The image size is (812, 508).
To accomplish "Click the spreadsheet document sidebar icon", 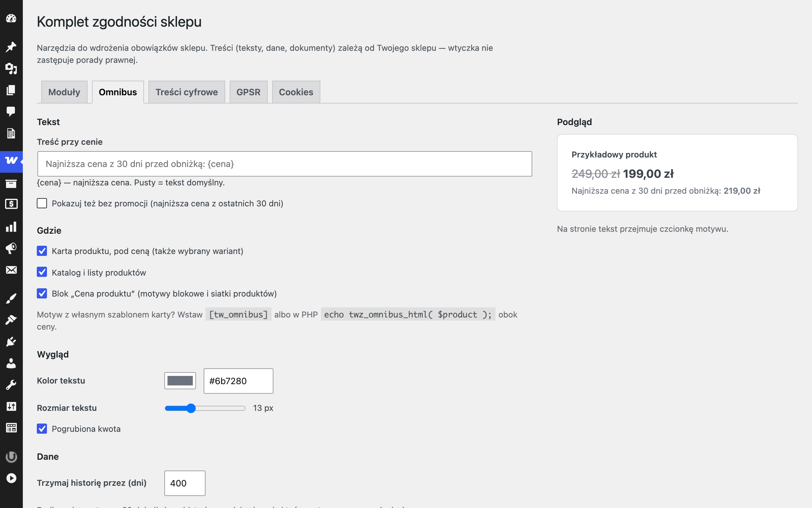I will pyautogui.click(x=11, y=133).
